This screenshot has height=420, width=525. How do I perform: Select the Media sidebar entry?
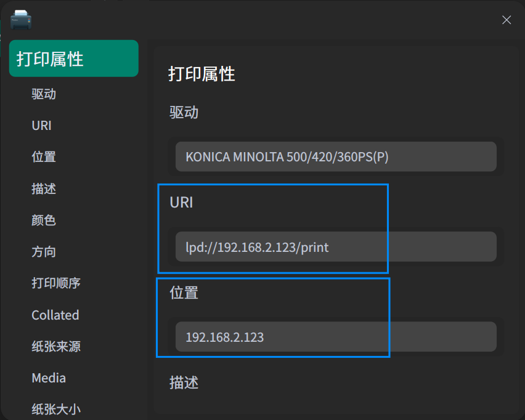tap(49, 378)
